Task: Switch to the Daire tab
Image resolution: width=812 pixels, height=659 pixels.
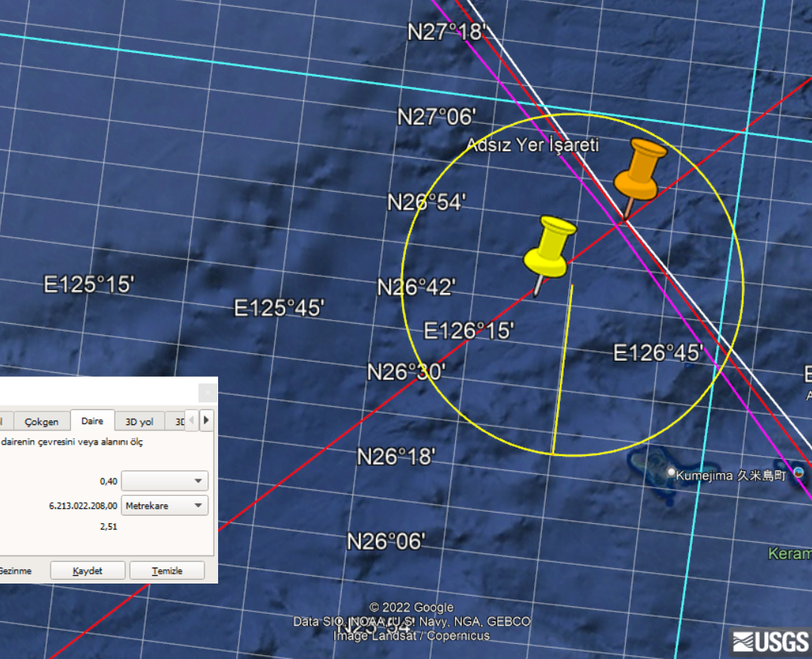Action: click(92, 420)
